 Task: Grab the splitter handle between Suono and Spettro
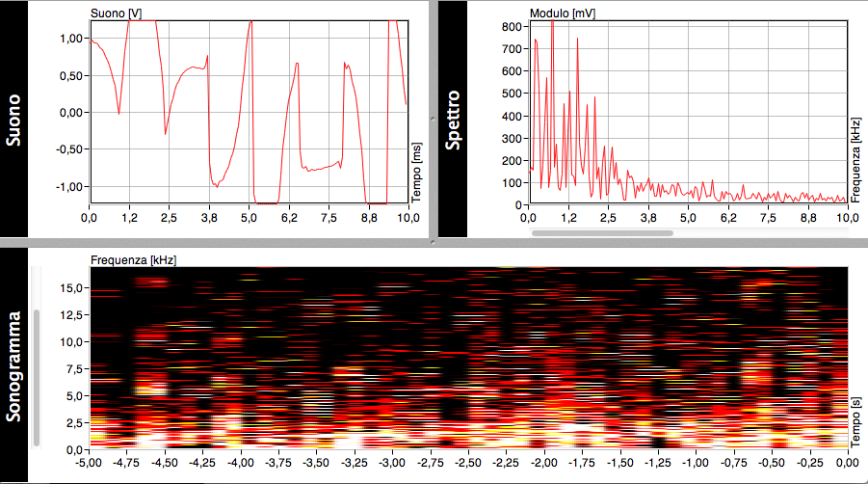coord(433,119)
